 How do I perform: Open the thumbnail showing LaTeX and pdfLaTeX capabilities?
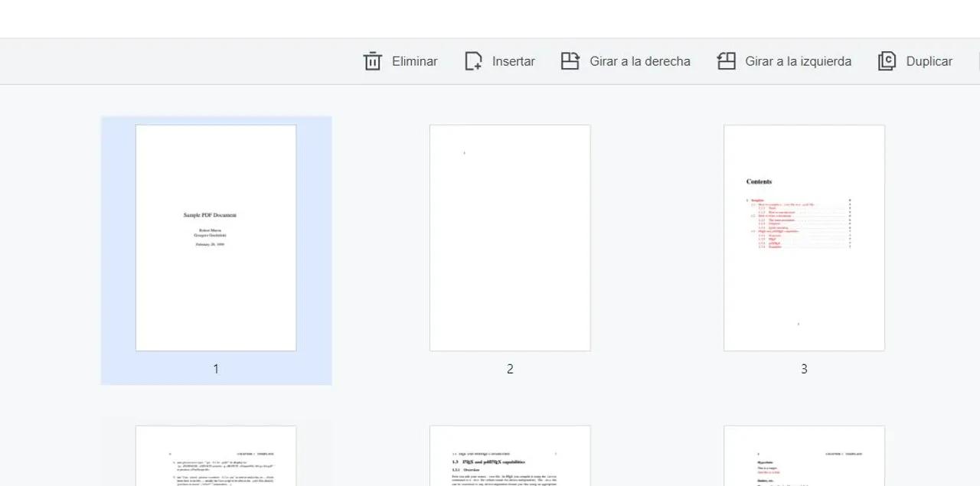pos(510,456)
